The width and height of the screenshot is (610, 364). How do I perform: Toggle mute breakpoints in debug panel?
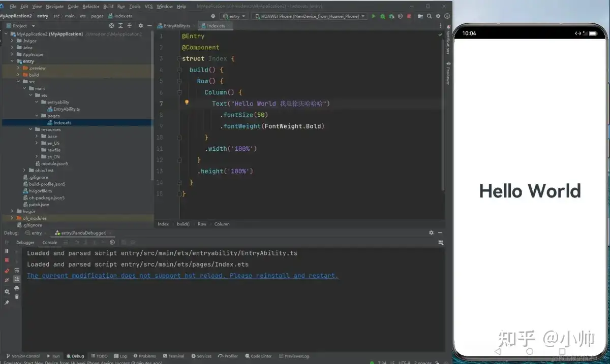[x=7, y=280]
